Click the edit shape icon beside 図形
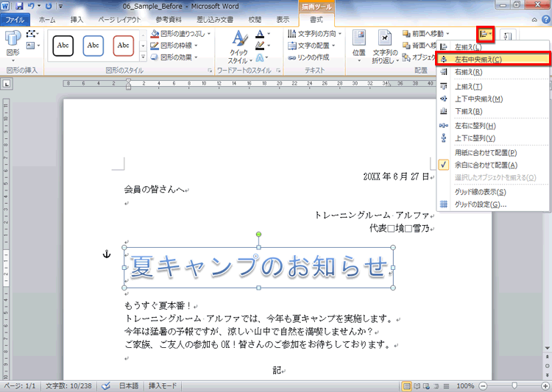 (32, 34)
